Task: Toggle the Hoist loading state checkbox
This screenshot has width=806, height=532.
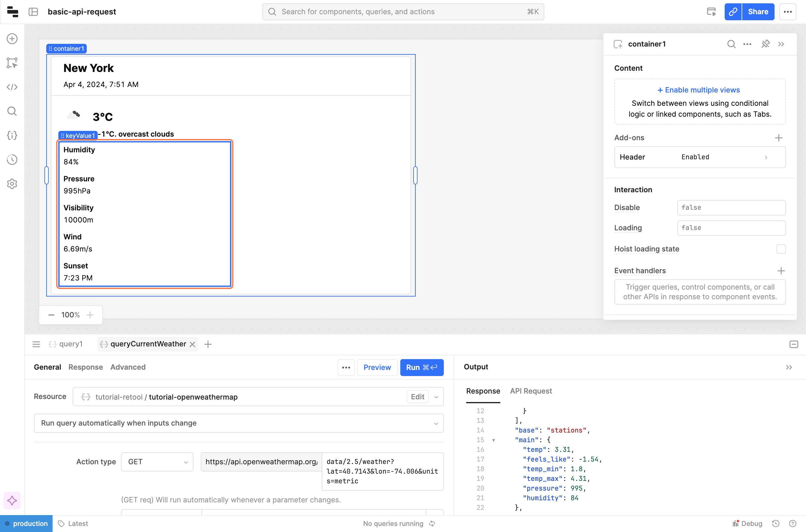Action: [781, 249]
